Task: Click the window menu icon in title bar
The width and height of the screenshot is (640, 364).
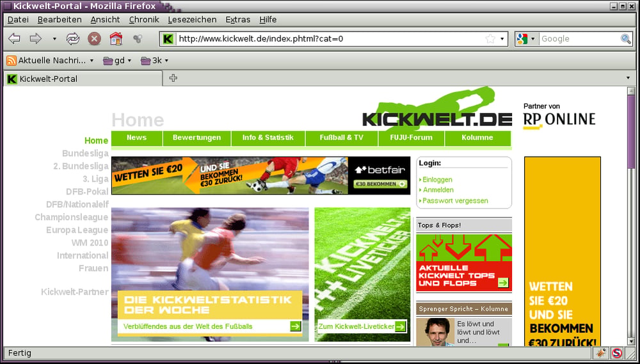Action: click(6, 6)
